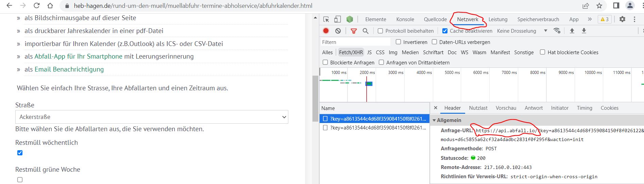Viewport: 644px width, 184px height.
Task: Close the request details pane
Action: [436, 108]
